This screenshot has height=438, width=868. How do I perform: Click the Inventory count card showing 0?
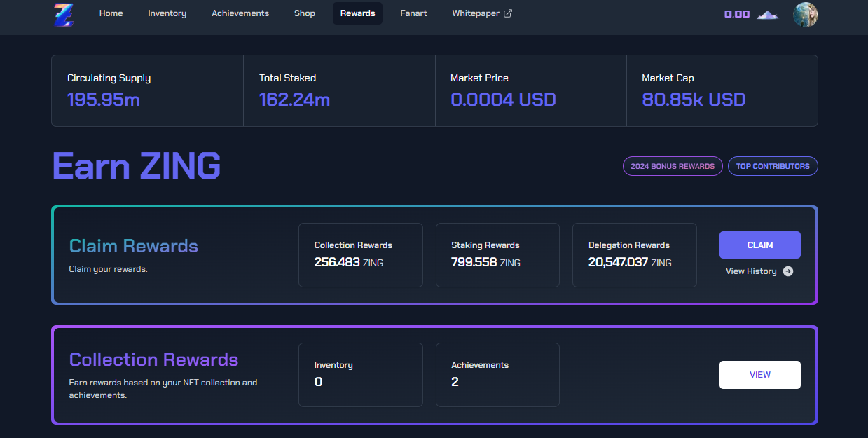[x=361, y=375]
